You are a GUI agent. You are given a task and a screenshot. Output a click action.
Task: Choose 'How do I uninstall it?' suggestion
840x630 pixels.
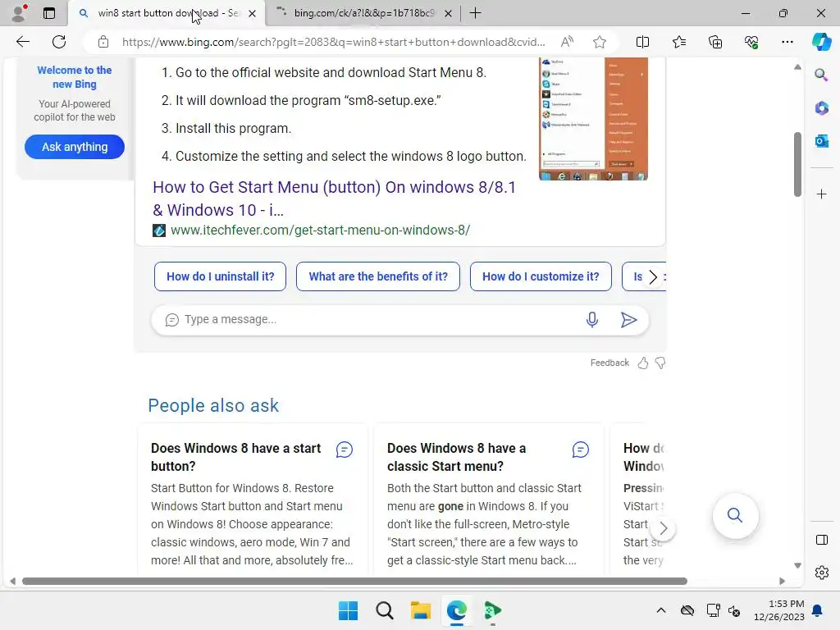tap(220, 276)
